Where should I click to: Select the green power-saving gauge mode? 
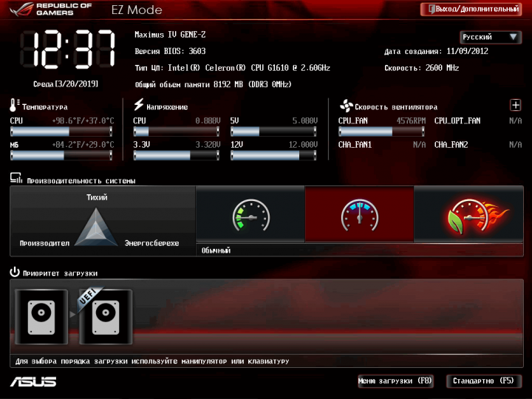pos(250,214)
